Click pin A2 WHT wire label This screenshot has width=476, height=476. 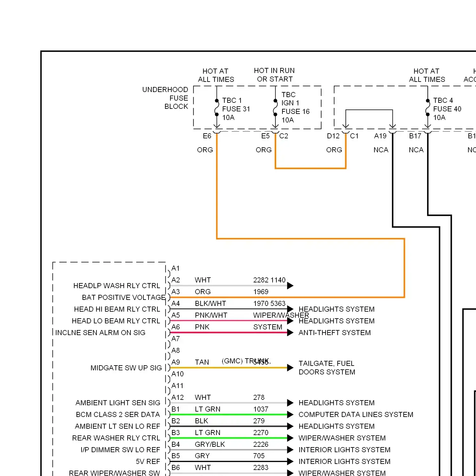[x=203, y=280]
